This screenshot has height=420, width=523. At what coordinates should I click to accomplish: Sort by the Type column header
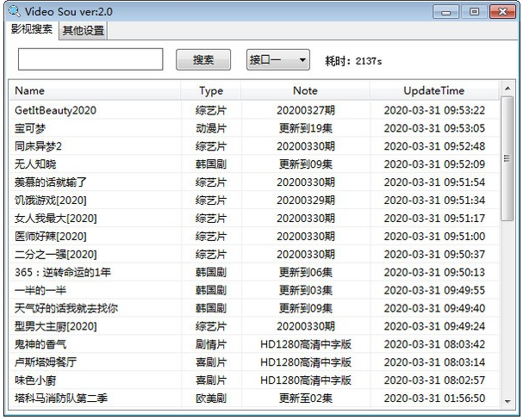[x=211, y=90]
